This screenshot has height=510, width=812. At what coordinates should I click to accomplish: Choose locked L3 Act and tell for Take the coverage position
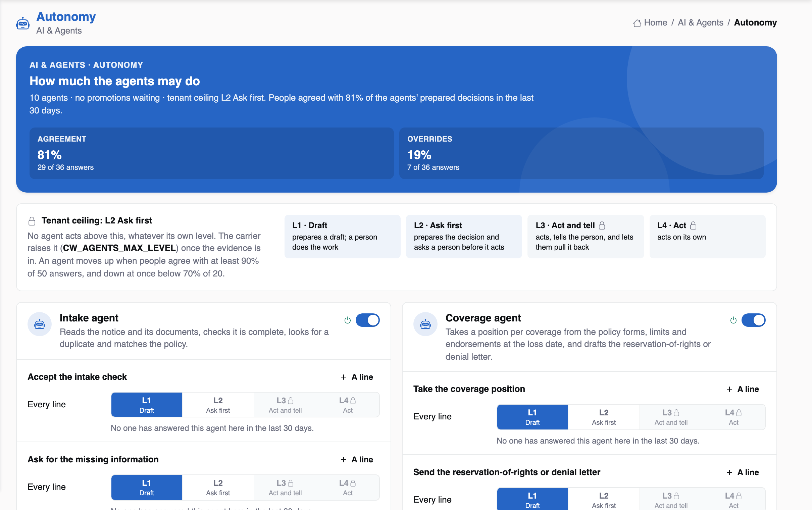coord(671,417)
